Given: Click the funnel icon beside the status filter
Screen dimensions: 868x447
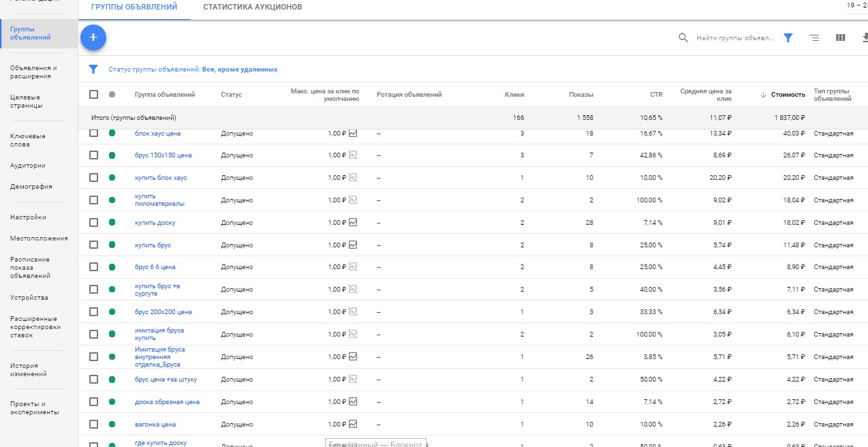Looking at the screenshot, I should 93,70.
